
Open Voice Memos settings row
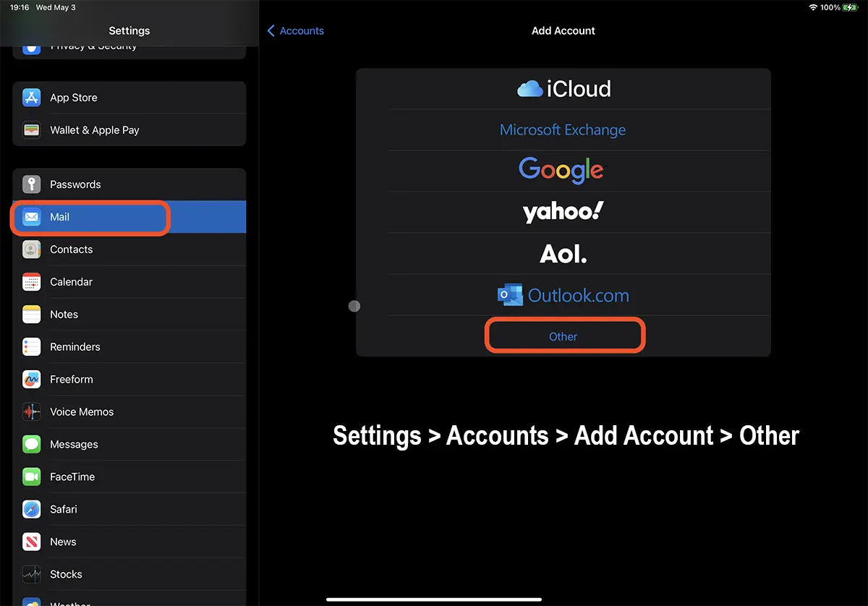129,412
